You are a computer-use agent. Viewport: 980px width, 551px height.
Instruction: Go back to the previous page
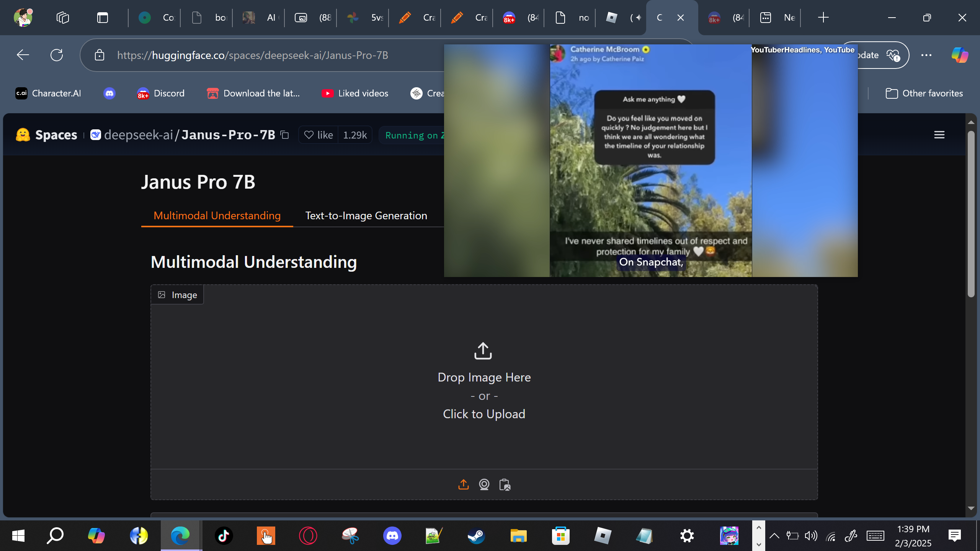pos(23,55)
